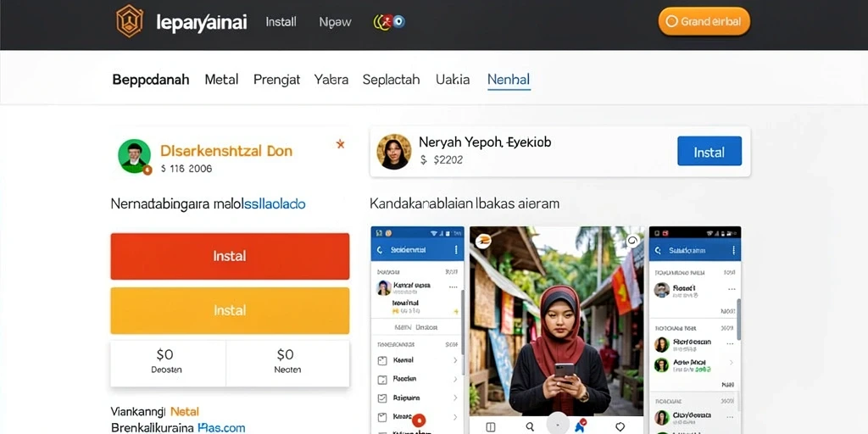Open the Has.com link
The height and width of the screenshot is (434, 868).
(221, 427)
